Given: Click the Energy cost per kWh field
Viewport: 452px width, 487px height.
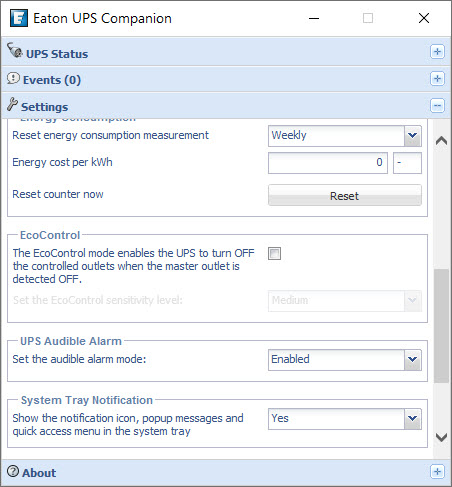Looking at the screenshot, I should (x=328, y=163).
